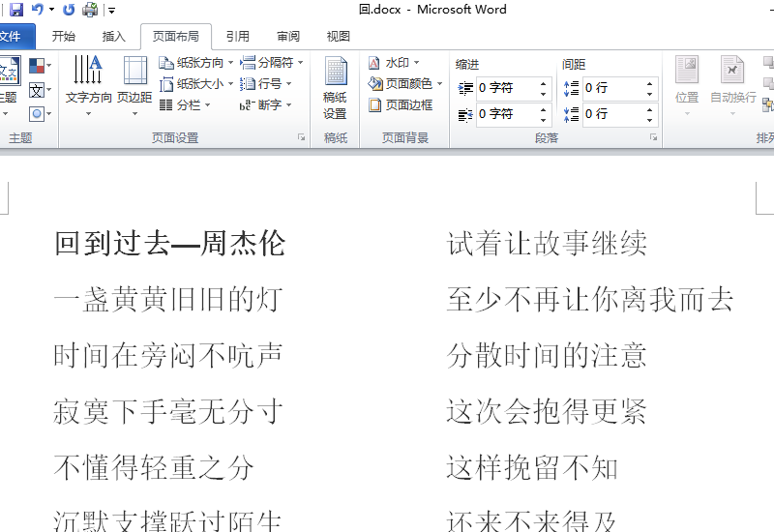The height and width of the screenshot is (532, 774).
Task: Decrease spacing after with down arrow
Action: click(x=649, y=120)
